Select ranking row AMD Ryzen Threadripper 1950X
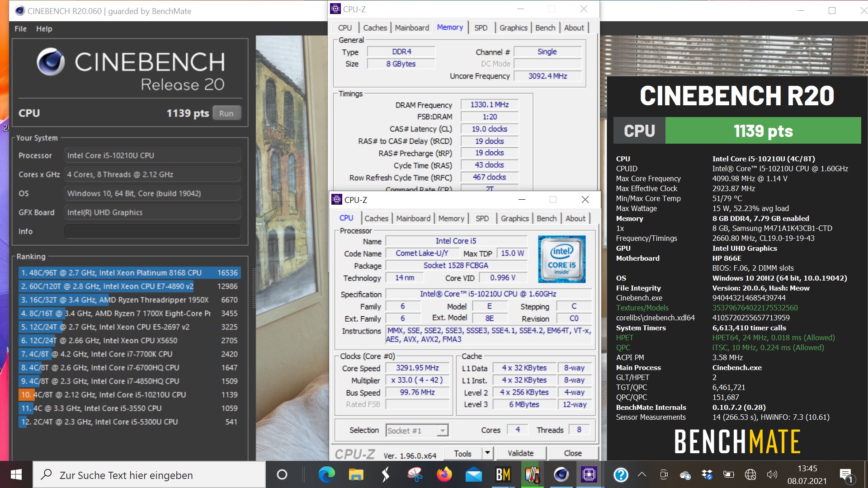 point(129,300)
